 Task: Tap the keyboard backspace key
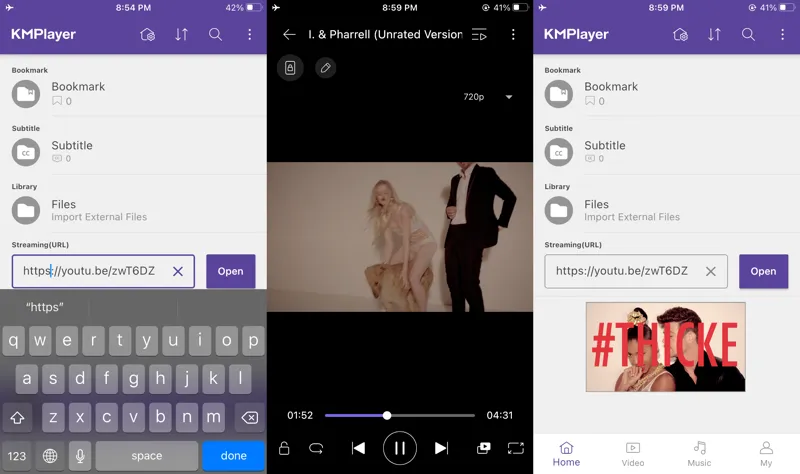click(x=249, y=418)
